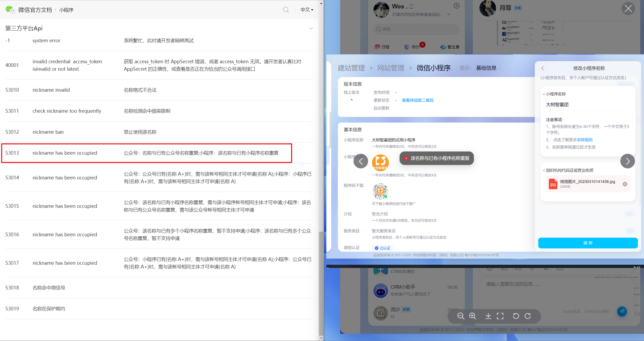Click the blue 保存 button
The width and height of the screenshot is (644, 341).
[x=588, y=243]
